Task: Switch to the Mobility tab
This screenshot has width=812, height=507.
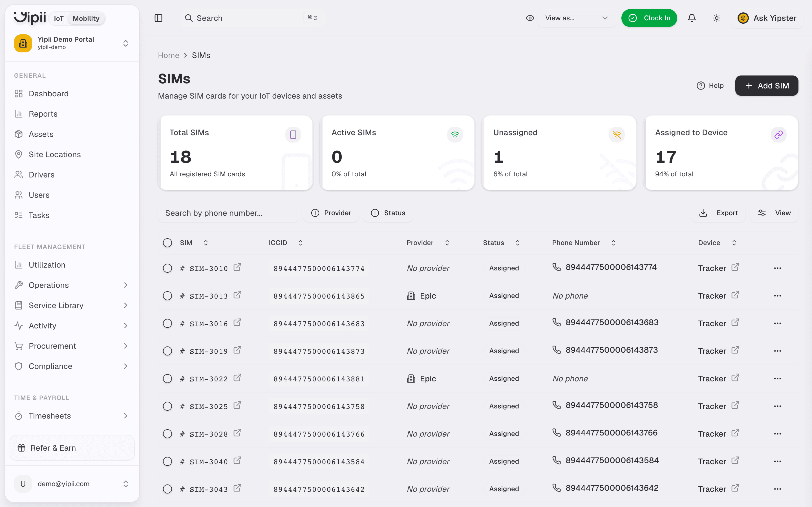Action: pos(86,18)
